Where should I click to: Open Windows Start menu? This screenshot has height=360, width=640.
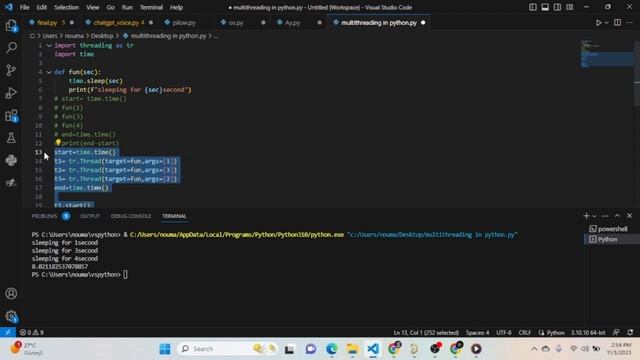(x=165, y=349)
